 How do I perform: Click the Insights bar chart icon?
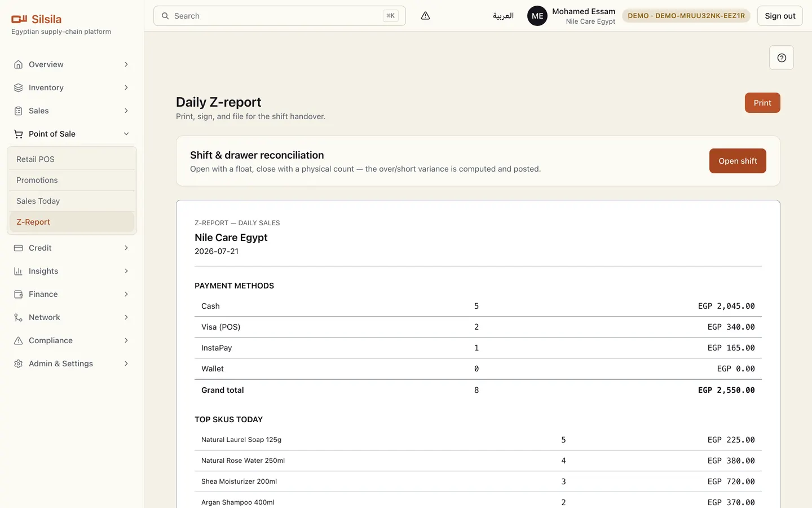tap(19, 271)
